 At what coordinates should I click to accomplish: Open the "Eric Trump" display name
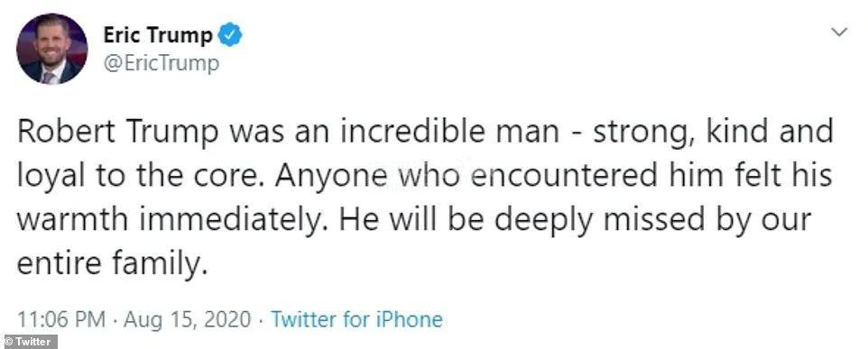(x=158, y=35)
